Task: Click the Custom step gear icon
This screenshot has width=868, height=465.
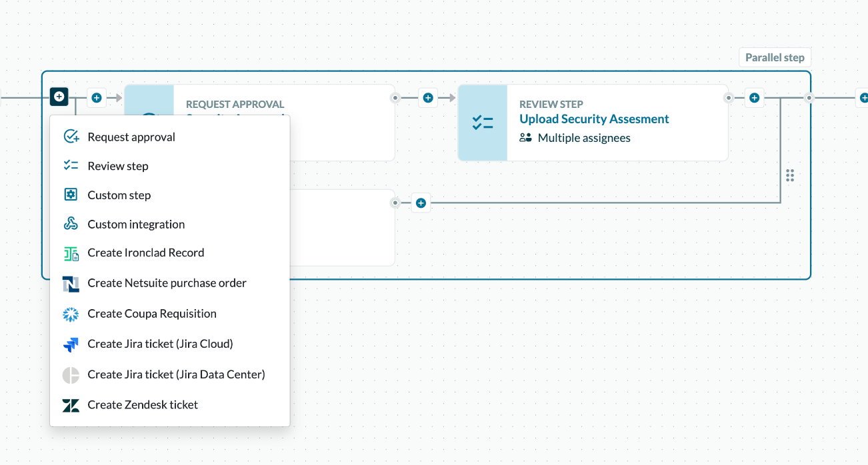Action: [x=71, y=195]
